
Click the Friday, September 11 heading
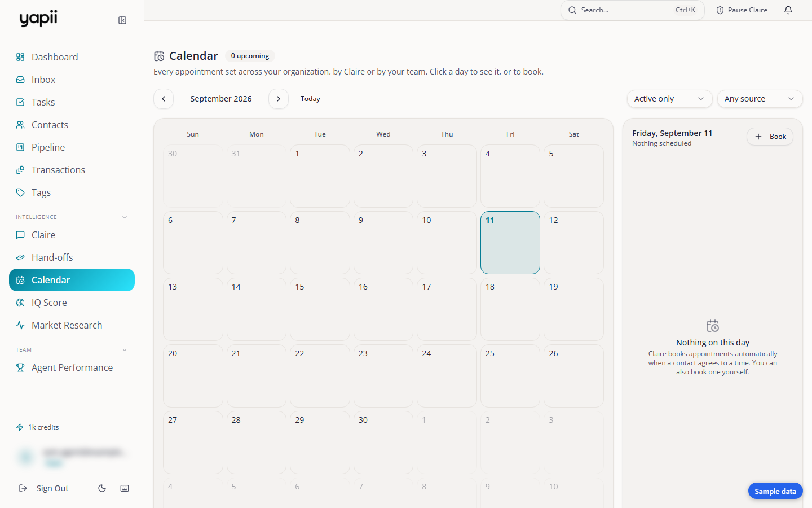[x=672, y=133]
